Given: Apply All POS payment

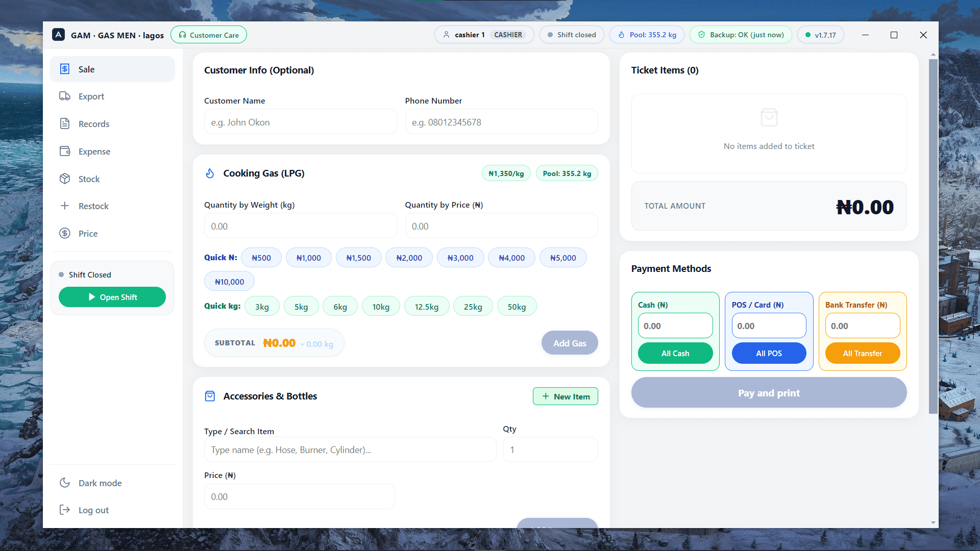Looking at the screenshot, I should click(769, 353).
